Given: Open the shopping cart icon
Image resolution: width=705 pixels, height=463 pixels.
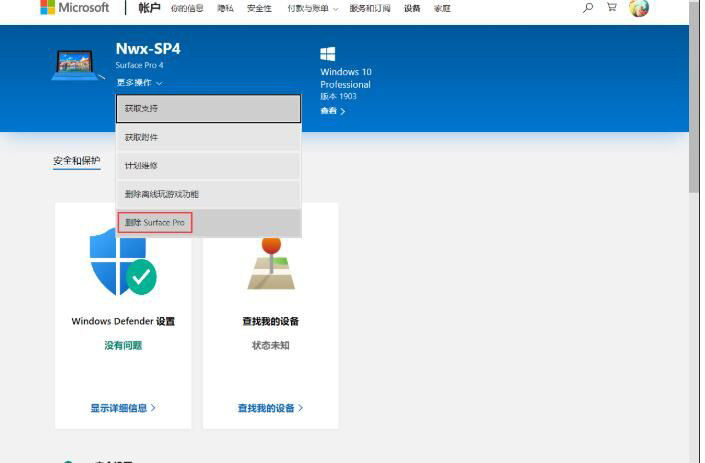Looking at the screenshot, I should pos(611,7).
